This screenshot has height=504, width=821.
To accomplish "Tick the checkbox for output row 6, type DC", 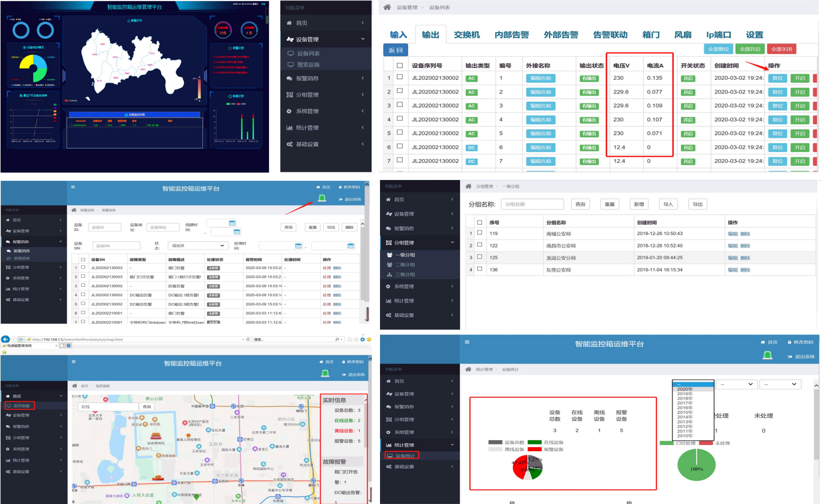I will (x=400, y=146).
